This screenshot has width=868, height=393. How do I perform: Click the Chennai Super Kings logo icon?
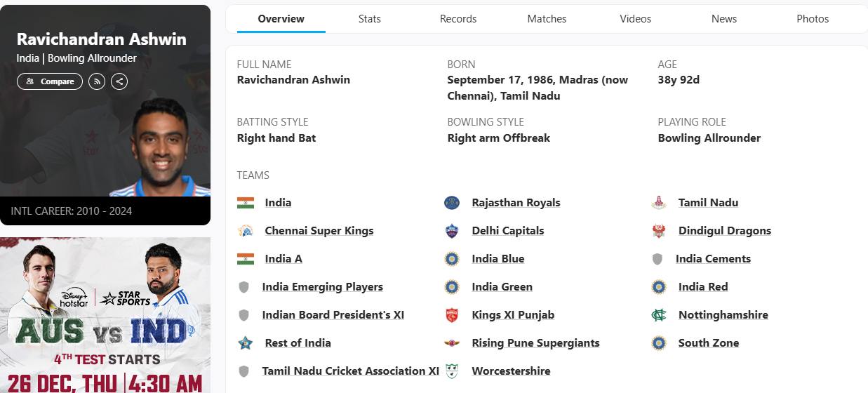(245, 231)
